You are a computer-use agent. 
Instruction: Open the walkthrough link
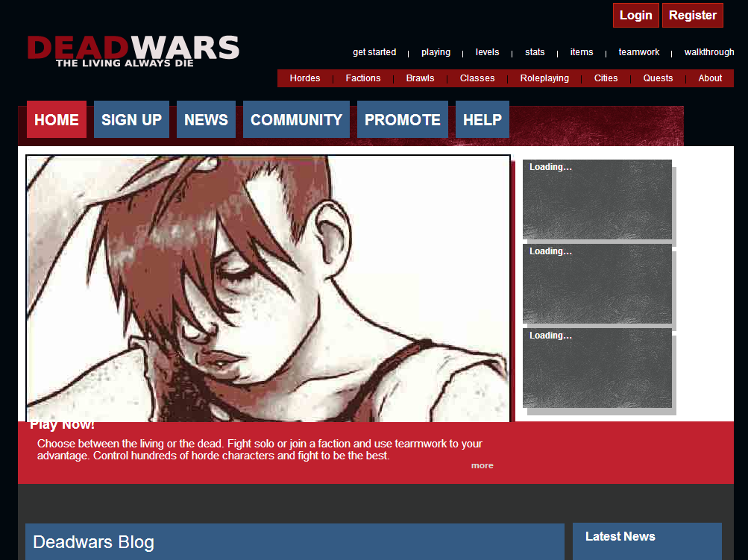(x=709, y=52)
